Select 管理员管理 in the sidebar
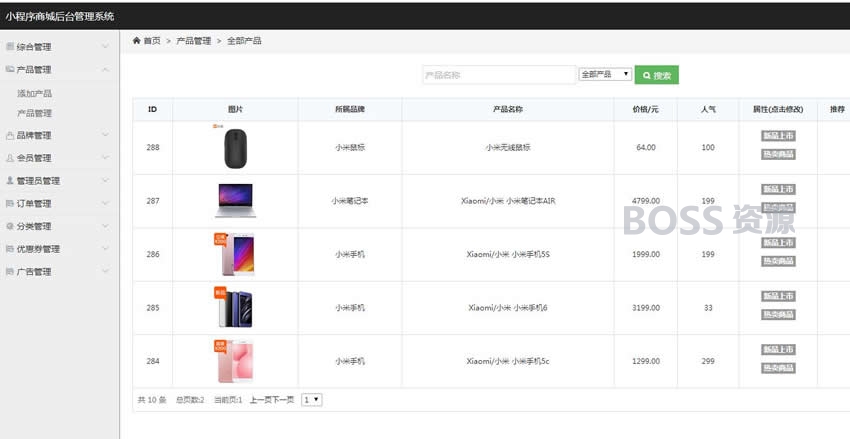850x439 pixels. (x=38, y=181)
